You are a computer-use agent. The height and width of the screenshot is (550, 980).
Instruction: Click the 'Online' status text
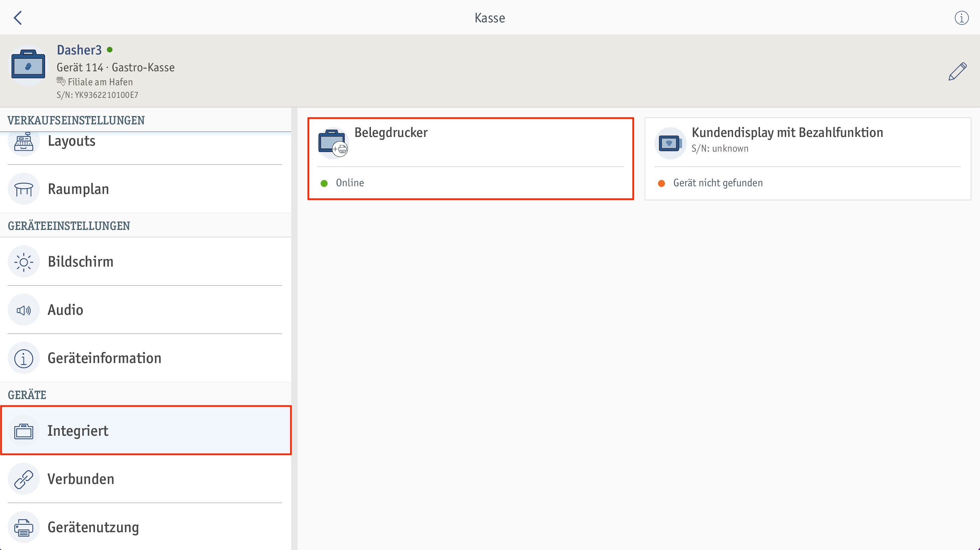pos(350,183)
